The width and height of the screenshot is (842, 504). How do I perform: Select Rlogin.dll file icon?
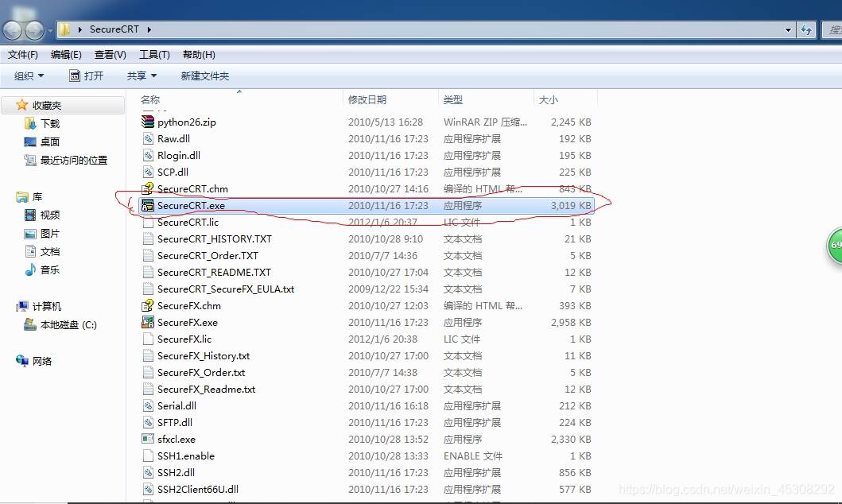point(148,155)
